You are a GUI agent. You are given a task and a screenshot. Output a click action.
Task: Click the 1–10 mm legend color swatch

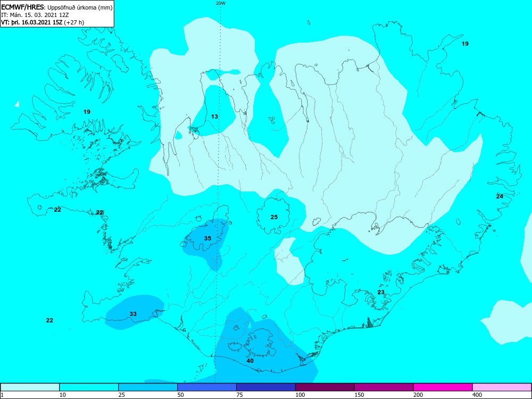[30, 387]
